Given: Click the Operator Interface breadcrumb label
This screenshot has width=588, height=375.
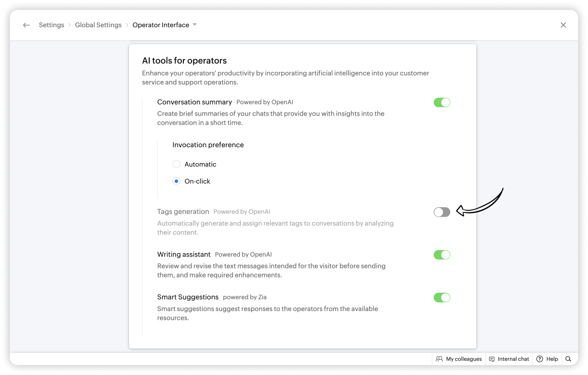Looking at the screenshot, I should coord(161,25).
